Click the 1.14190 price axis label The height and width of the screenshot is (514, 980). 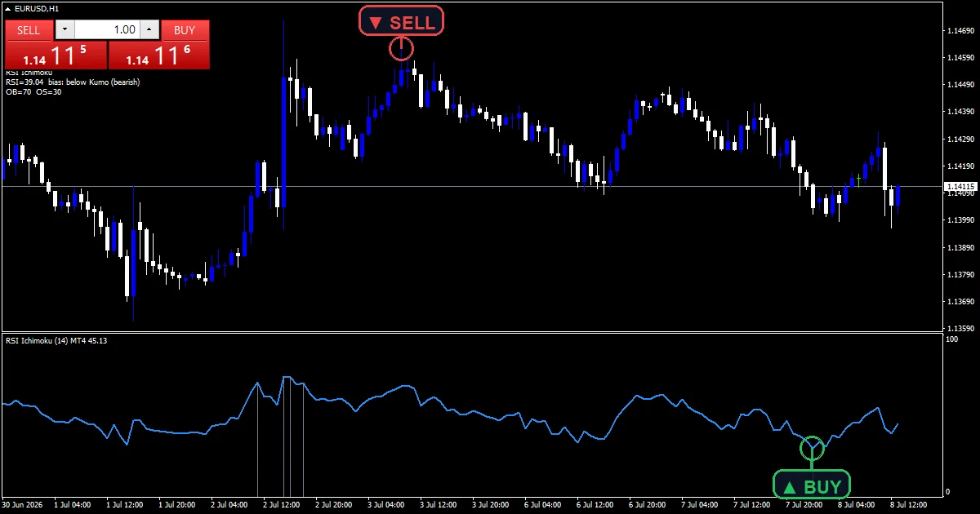(x=960, y=166)
